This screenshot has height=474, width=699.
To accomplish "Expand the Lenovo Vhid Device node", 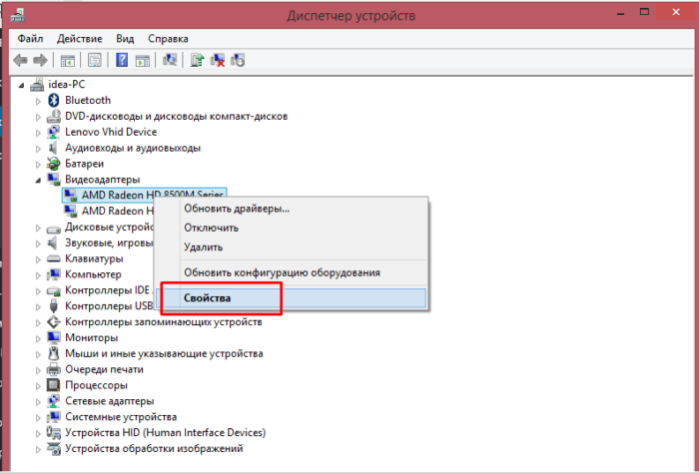I will 38,133.
